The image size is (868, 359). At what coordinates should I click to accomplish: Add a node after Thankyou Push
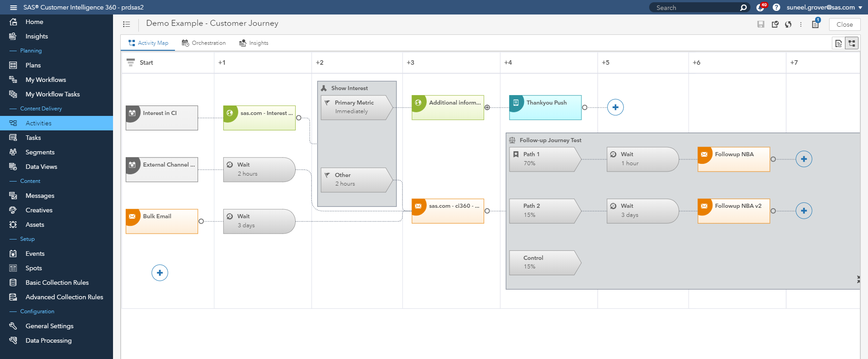tap(615, 107)
